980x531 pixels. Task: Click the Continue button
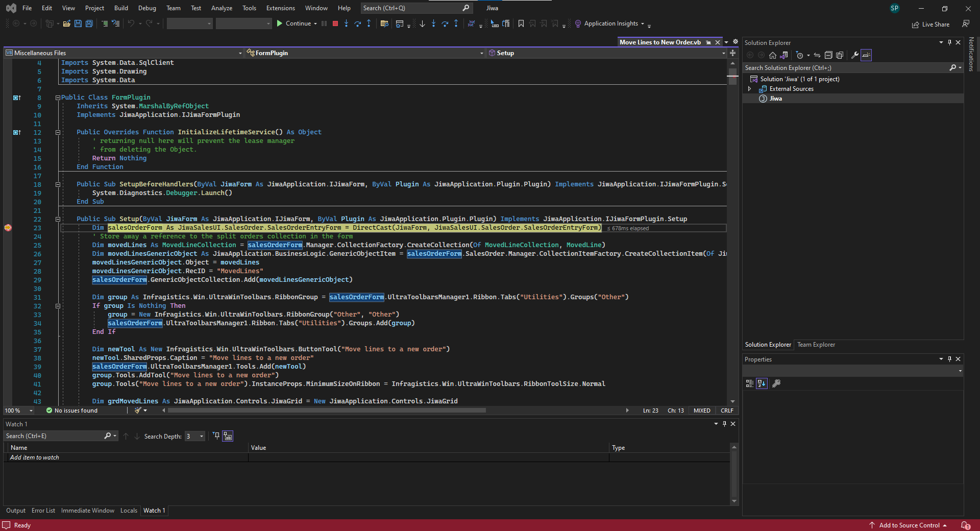coord(294,23)
